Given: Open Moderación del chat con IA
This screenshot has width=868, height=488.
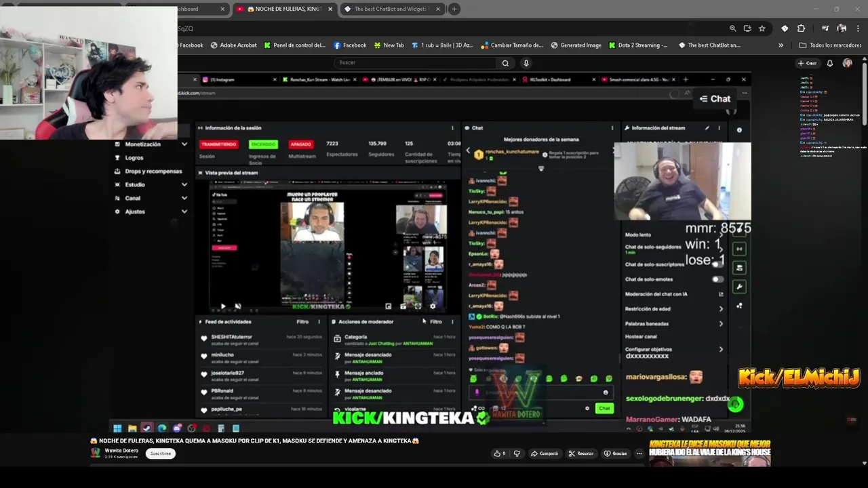Looking at the screenshot, I should click(x=674, y=294).
